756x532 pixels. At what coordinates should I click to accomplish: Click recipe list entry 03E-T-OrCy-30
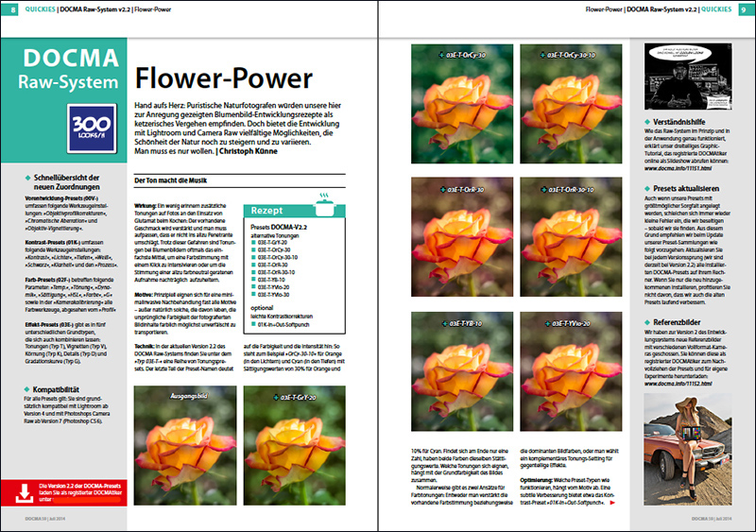[274, 249]
